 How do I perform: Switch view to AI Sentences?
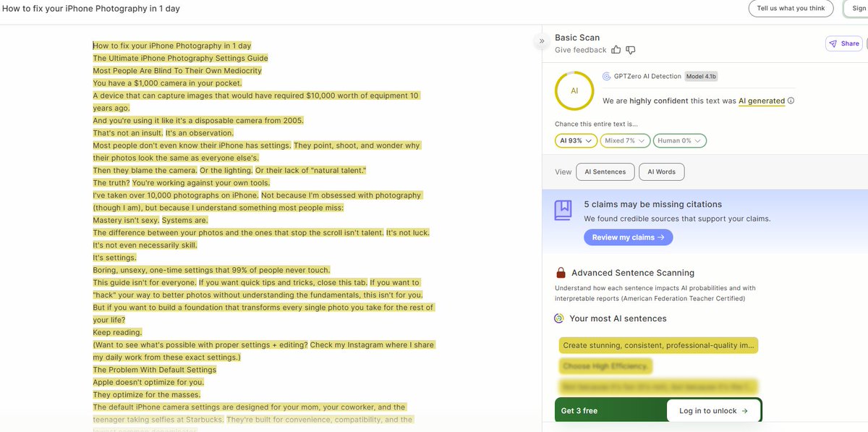(x=605, y=172)
